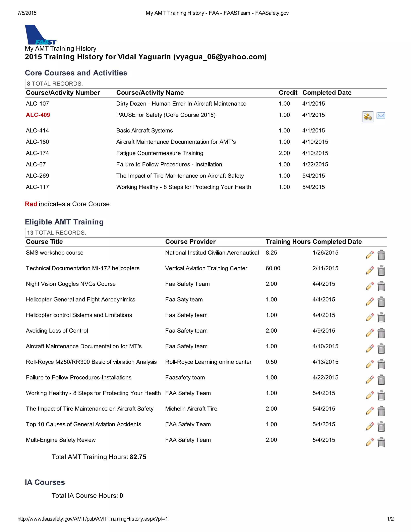Delete the Roll-Royce vibration Analysis entry

point(381,364)
